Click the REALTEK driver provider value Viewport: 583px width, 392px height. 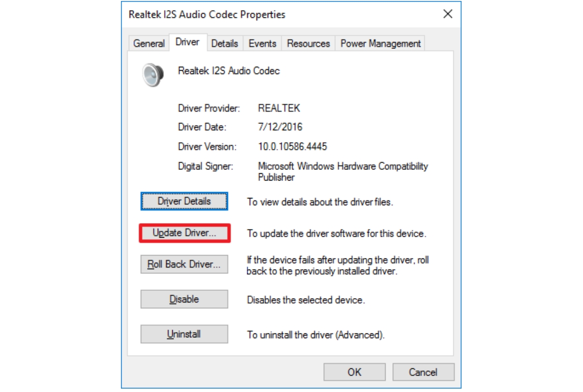click(x=279, y=108)
